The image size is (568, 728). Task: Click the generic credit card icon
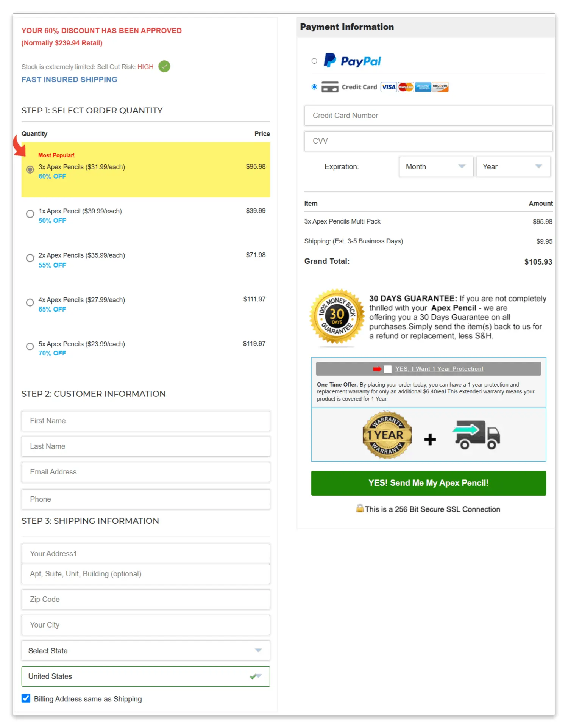tap(330, 87)
